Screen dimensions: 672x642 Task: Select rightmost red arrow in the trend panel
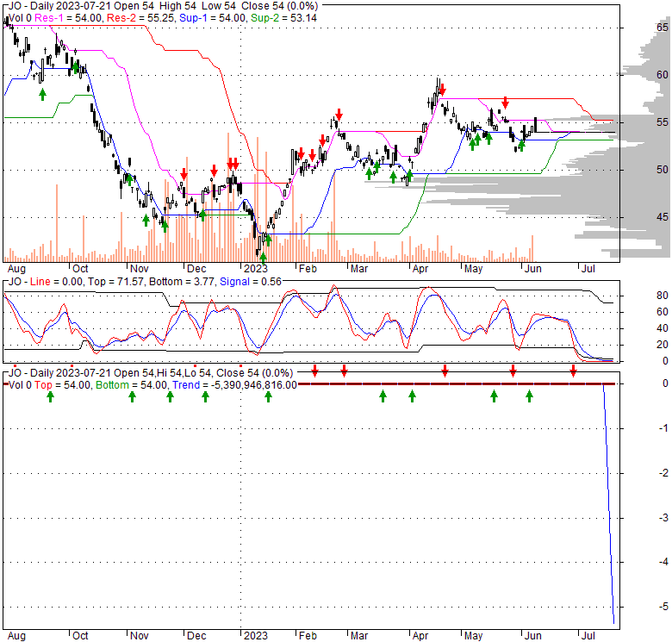pyautogui.click(x=572, y=371)
